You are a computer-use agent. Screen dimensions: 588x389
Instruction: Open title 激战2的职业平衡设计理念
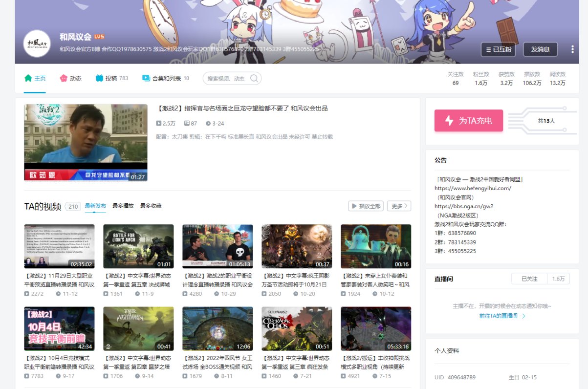click(218, 280)
